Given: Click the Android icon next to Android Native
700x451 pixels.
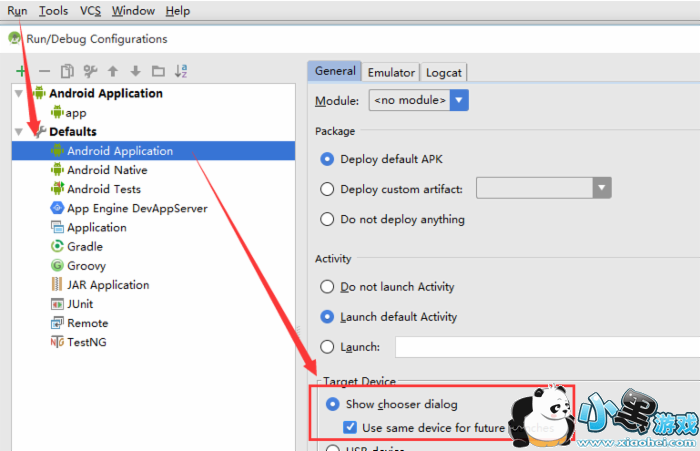Looking at the screenshot, I should pyautogui.click(x=57, y=170).
